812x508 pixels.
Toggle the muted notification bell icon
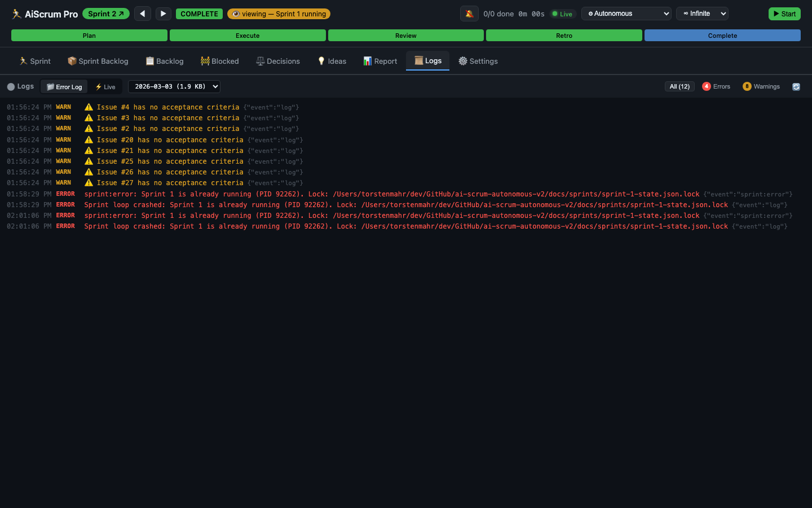click(469, 14)
